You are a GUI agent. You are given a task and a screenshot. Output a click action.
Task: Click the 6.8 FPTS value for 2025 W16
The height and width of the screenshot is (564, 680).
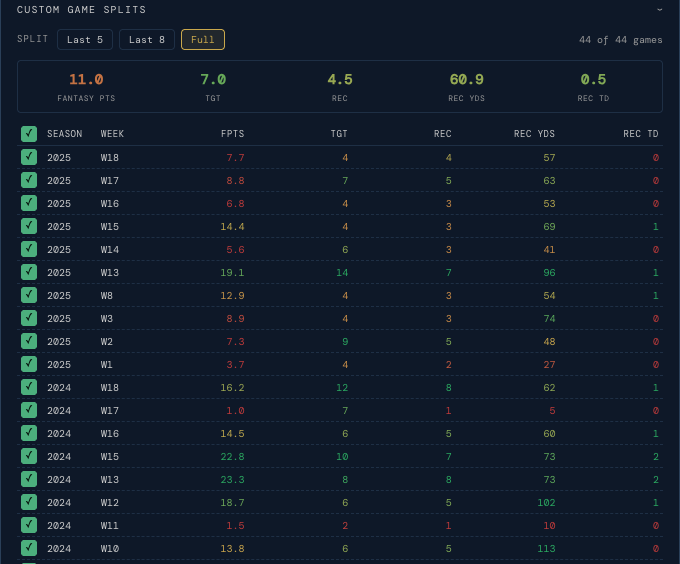(x=235, y=204)
